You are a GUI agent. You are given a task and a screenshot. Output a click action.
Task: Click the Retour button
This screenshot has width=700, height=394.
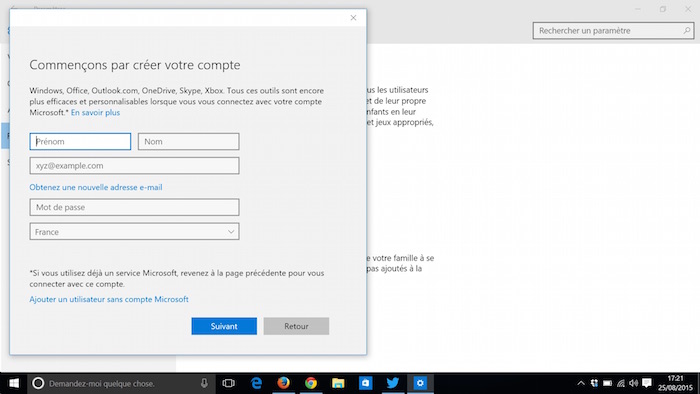coord(296,326)
